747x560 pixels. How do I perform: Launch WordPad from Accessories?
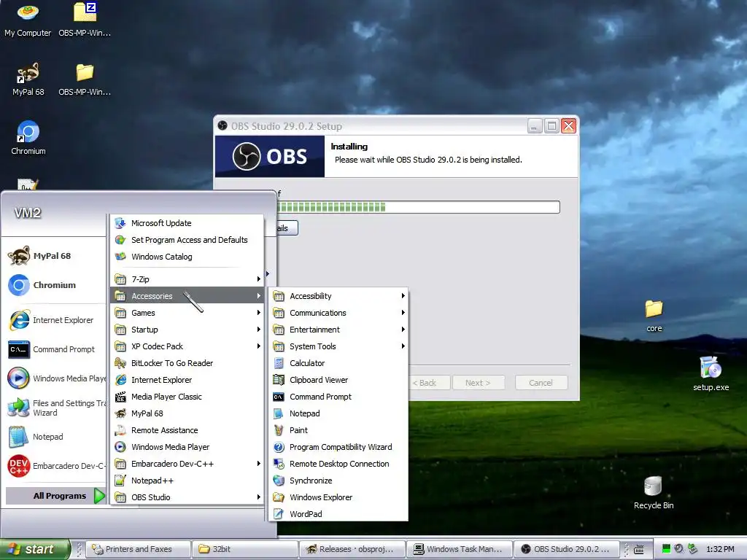pos(338,514)
